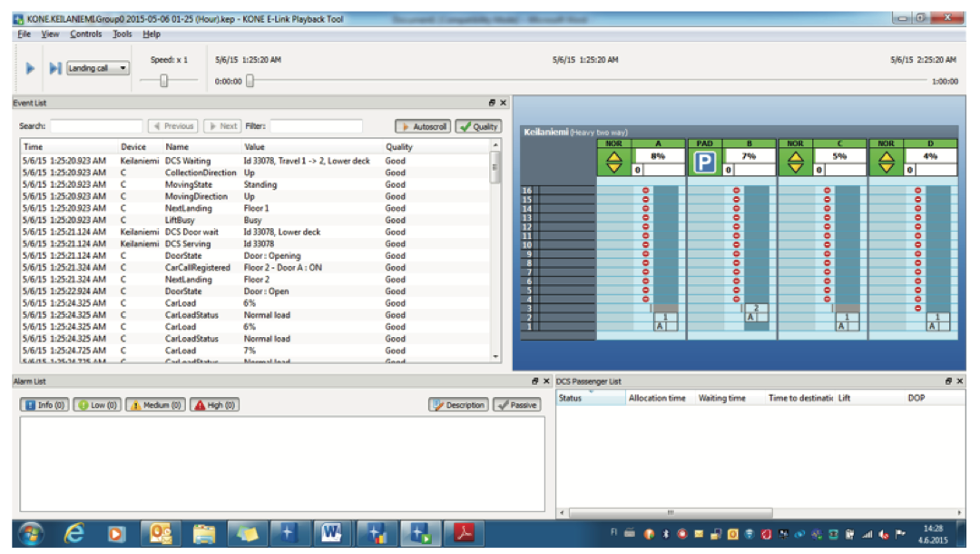Open Adobe Reader from the taskbar

464,533
